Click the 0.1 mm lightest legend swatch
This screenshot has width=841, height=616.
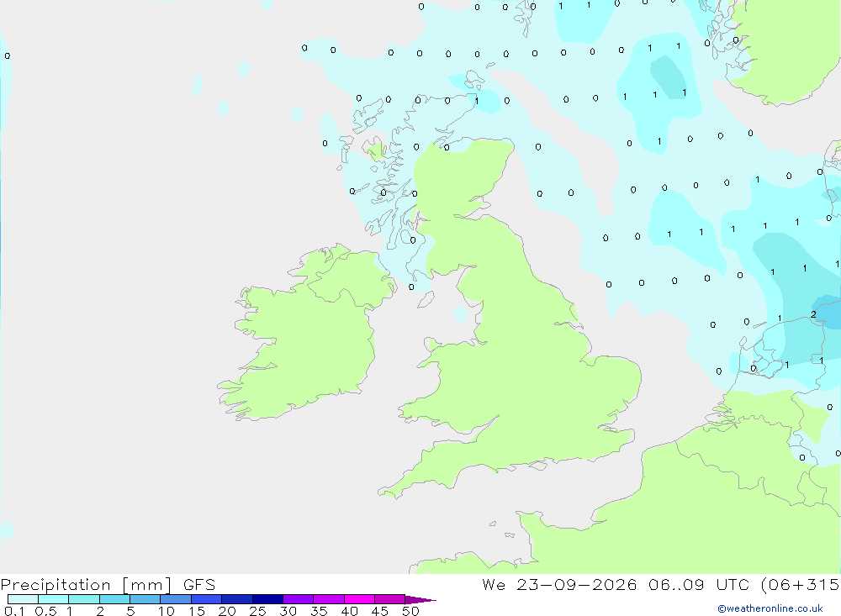pyautogui.click(x=23, y=599)
